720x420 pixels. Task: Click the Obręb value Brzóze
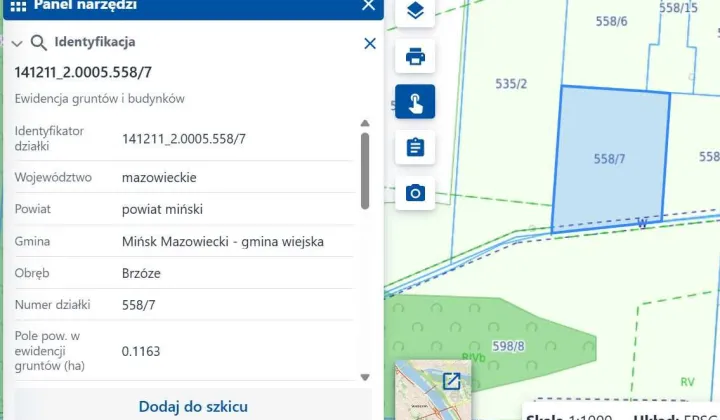(x=141, y=273)
